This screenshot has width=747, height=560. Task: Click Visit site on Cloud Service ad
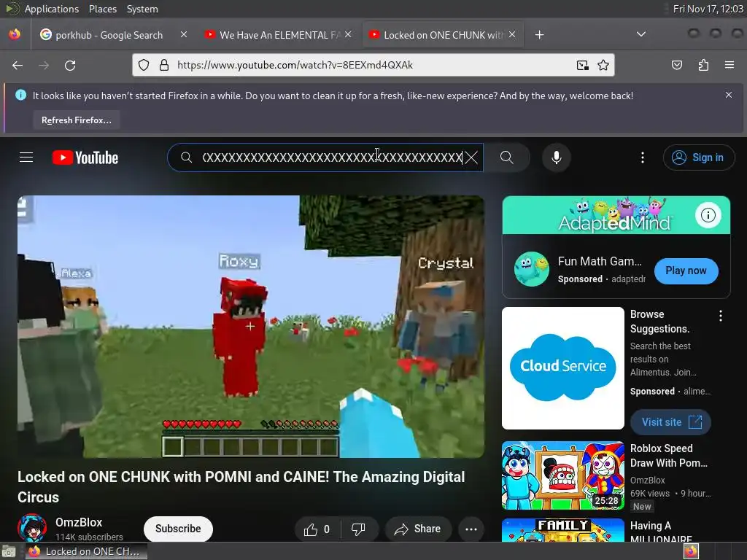(x=671, y=422)
